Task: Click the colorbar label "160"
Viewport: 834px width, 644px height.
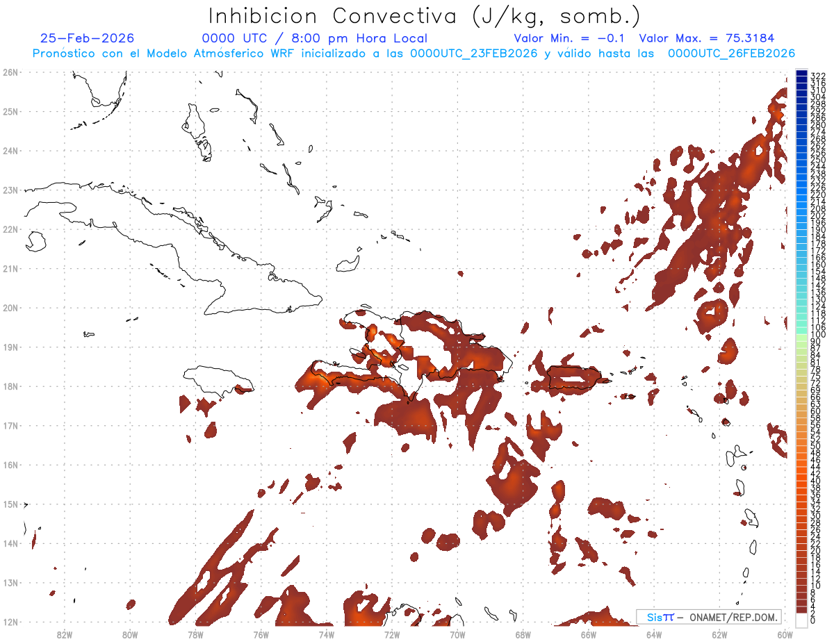Action: click(x=818, y=264)
